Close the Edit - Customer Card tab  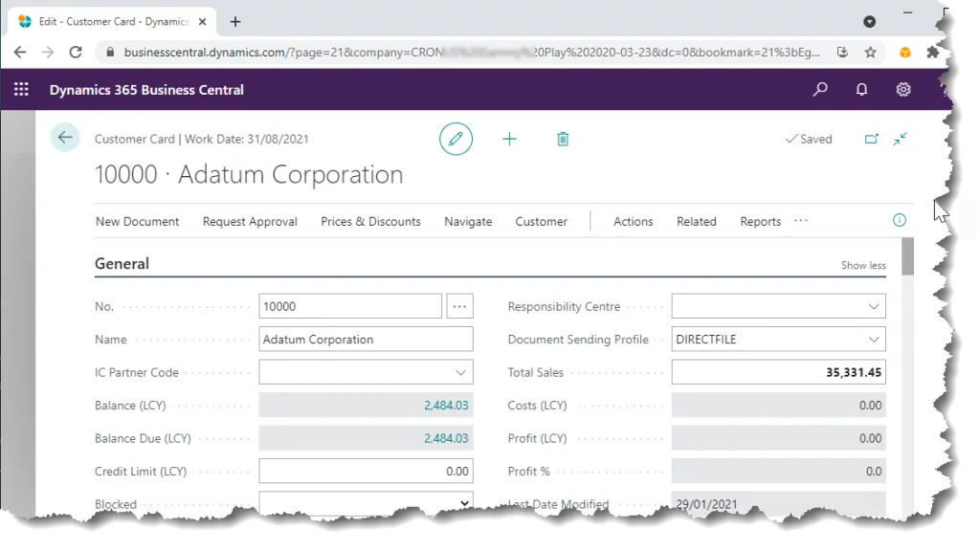pyautogui.click(x=203, y=22)
